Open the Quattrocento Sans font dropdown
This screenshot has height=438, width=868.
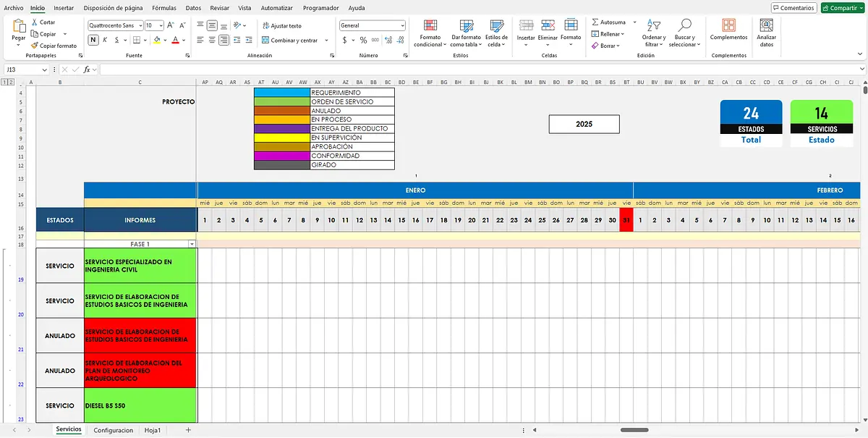[x=140, y=25]
